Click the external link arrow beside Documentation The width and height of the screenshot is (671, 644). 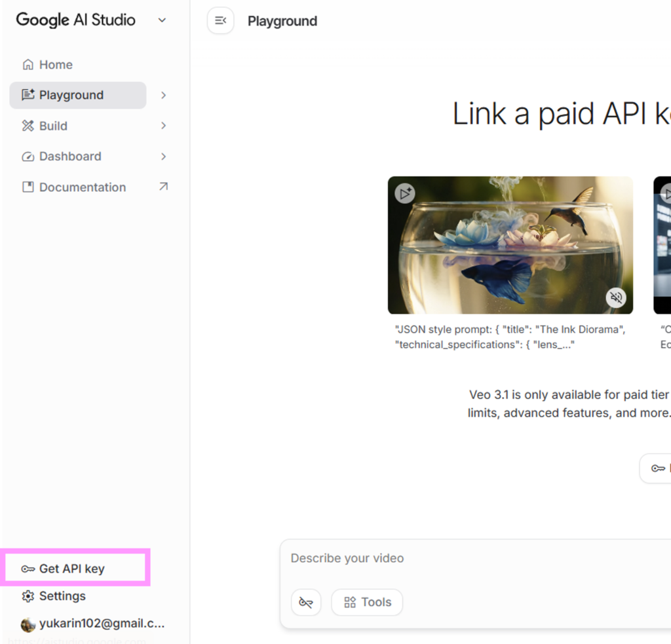point(163,187)
